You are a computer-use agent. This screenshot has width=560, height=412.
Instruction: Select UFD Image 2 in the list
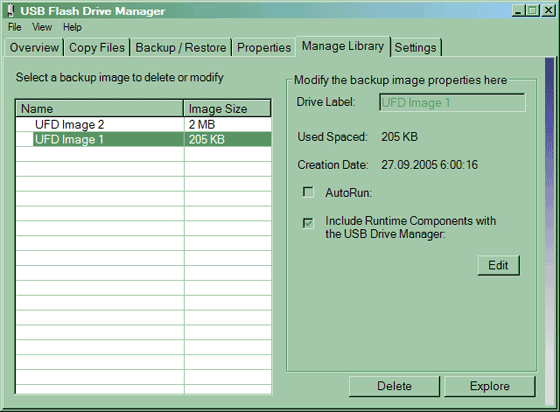[x=143, y=125]
